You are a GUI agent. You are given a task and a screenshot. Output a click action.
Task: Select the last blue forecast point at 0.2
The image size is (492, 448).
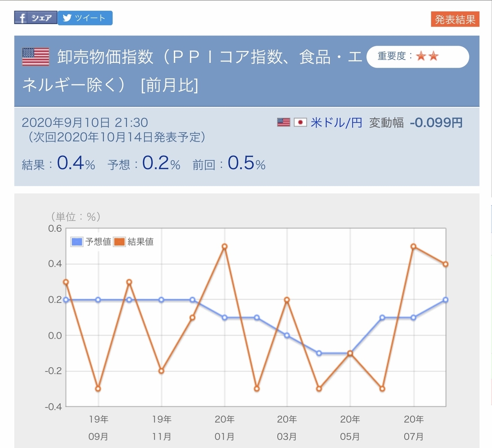[446, 300]
